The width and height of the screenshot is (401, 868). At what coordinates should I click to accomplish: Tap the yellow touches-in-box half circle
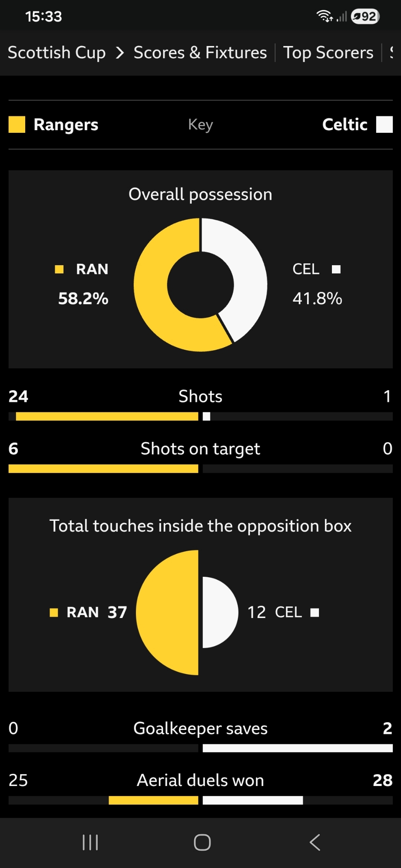tap(169, 612)
